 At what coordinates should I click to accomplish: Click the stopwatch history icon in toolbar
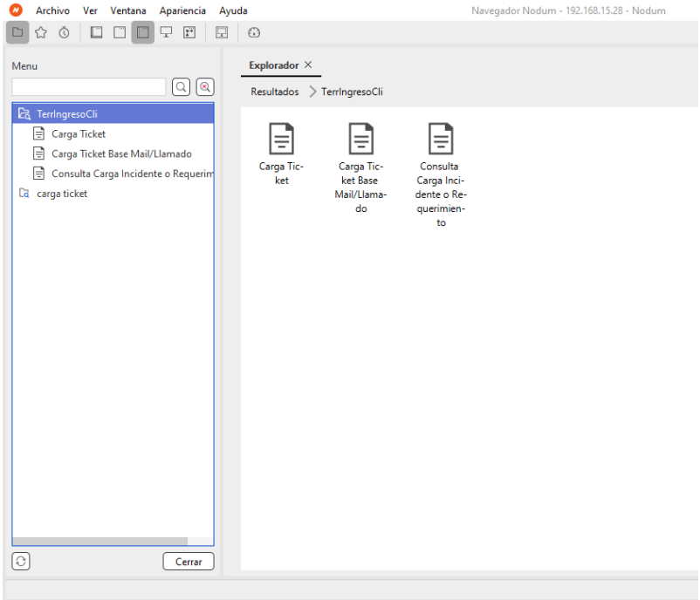click(64, 33)
